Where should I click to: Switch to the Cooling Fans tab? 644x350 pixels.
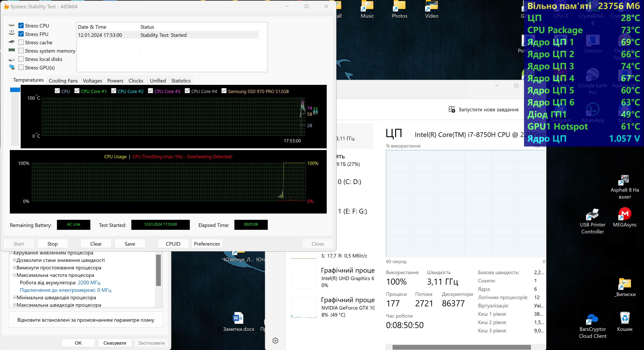tap(63, 81)
